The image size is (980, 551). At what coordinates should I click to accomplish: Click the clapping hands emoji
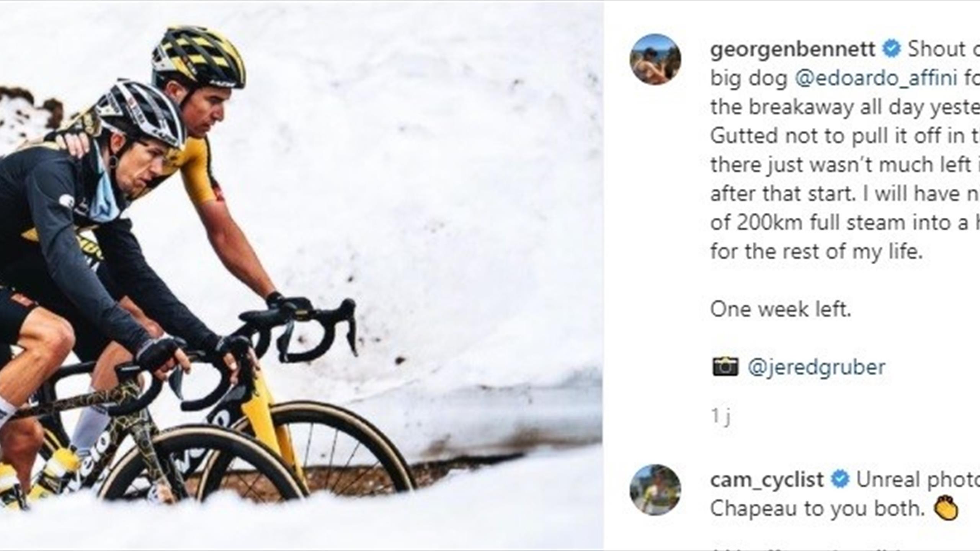point(946,509)
